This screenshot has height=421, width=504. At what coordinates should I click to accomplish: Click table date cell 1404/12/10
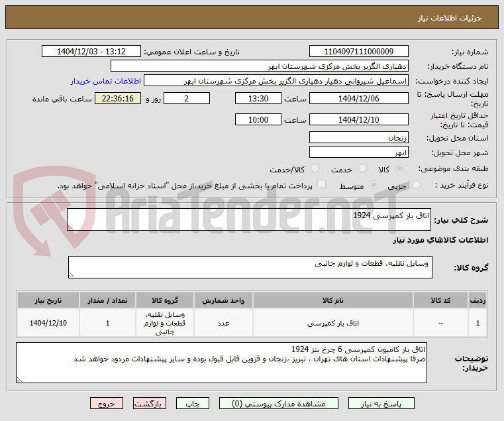[48, 323]
